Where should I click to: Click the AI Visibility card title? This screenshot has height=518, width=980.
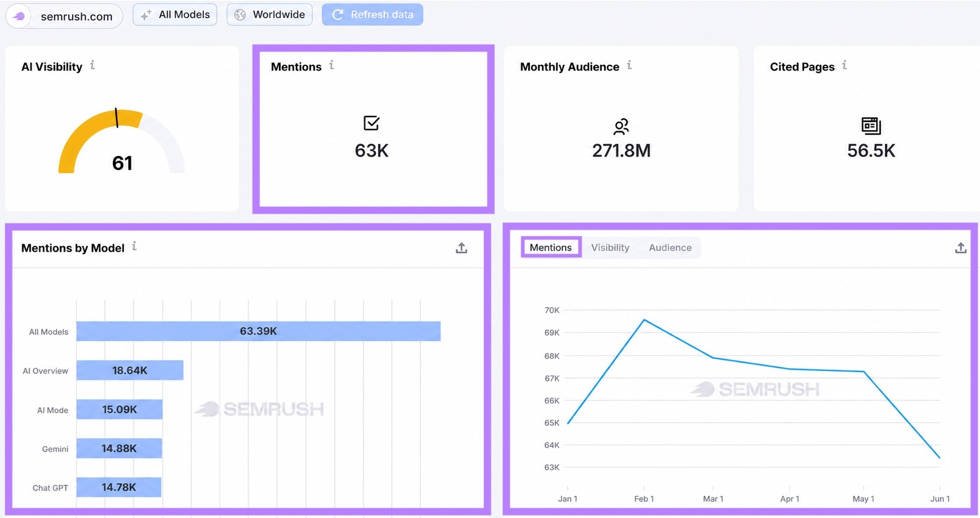52,66
